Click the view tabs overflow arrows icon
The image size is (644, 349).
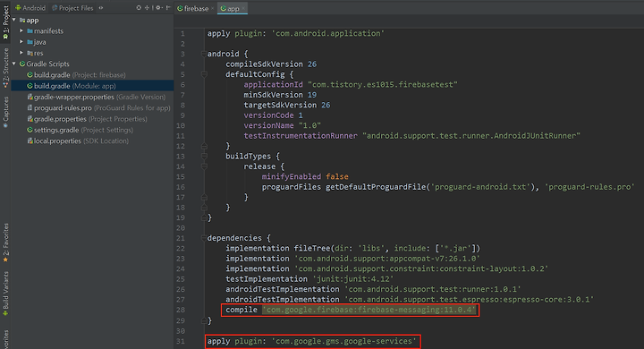point(101,8)
